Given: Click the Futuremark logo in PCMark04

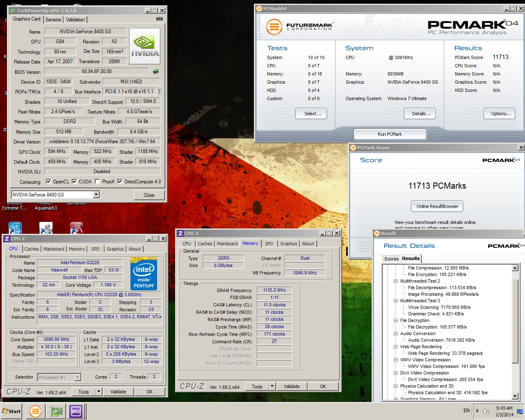Looking at the screenshot, I should point(300,27).
